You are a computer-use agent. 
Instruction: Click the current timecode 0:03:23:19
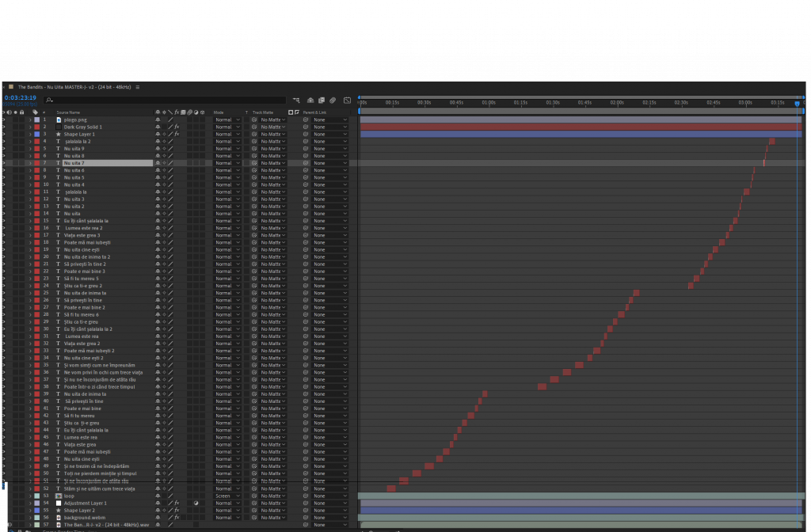coord(21,98)
